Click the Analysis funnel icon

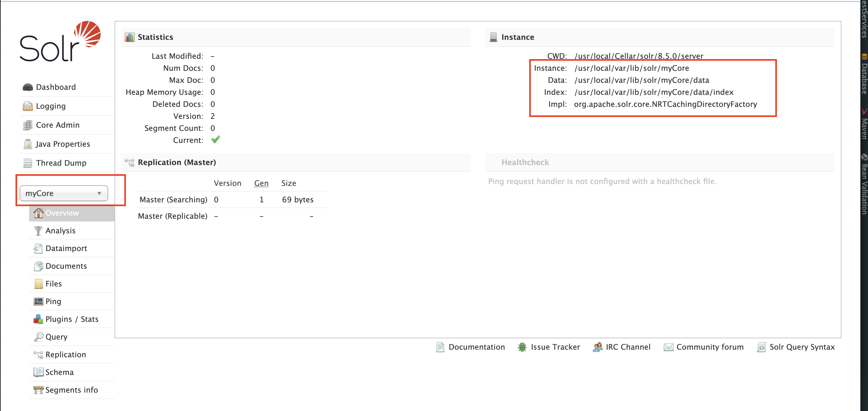[x=38, y=231]
